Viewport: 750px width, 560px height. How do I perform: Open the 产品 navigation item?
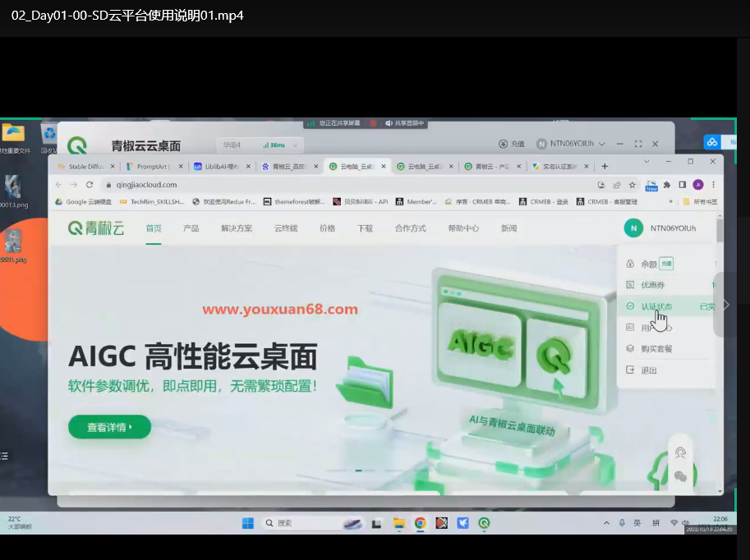[x=191, y=228]
